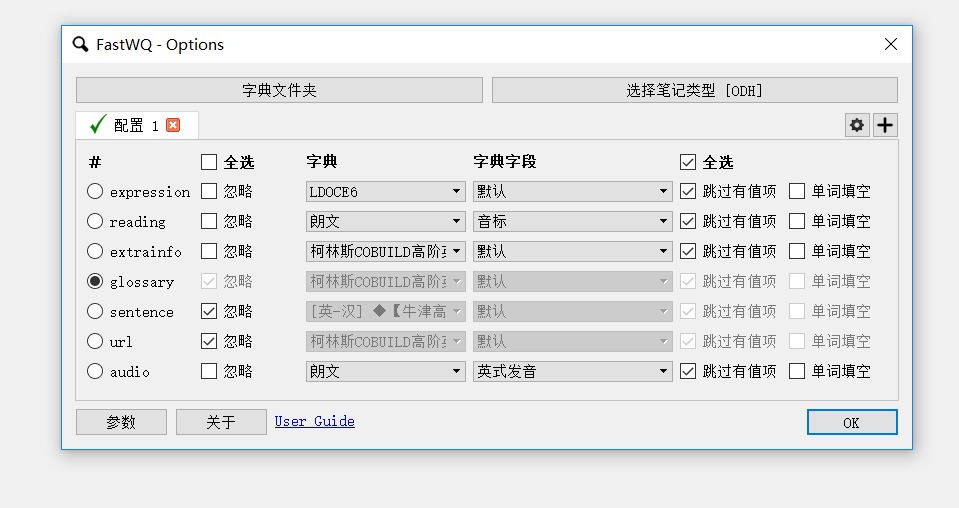Enable 单词填空 for extrainfo row
The width and height of the screenshot is (959, 508).
point(797,251)
